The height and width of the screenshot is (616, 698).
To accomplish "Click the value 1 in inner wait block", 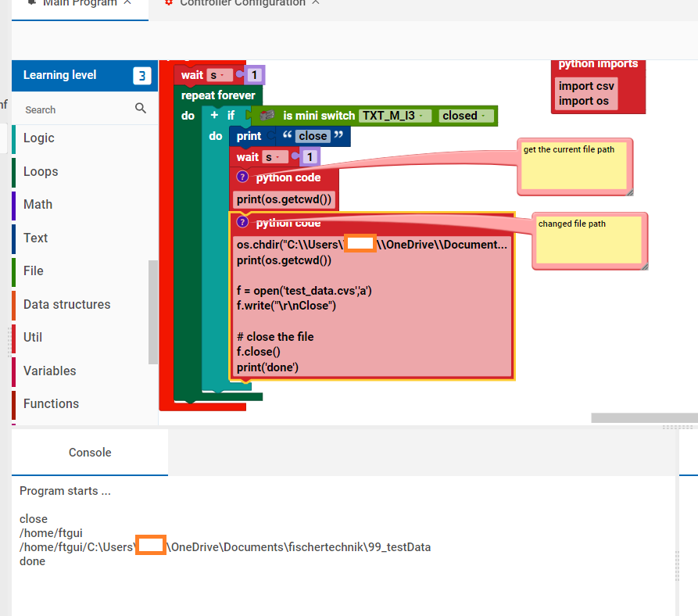I will click(x=310, y=157).
